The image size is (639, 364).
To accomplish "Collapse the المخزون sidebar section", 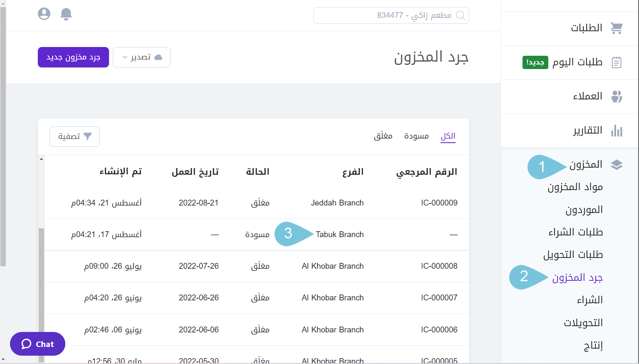I will point(586,165).
